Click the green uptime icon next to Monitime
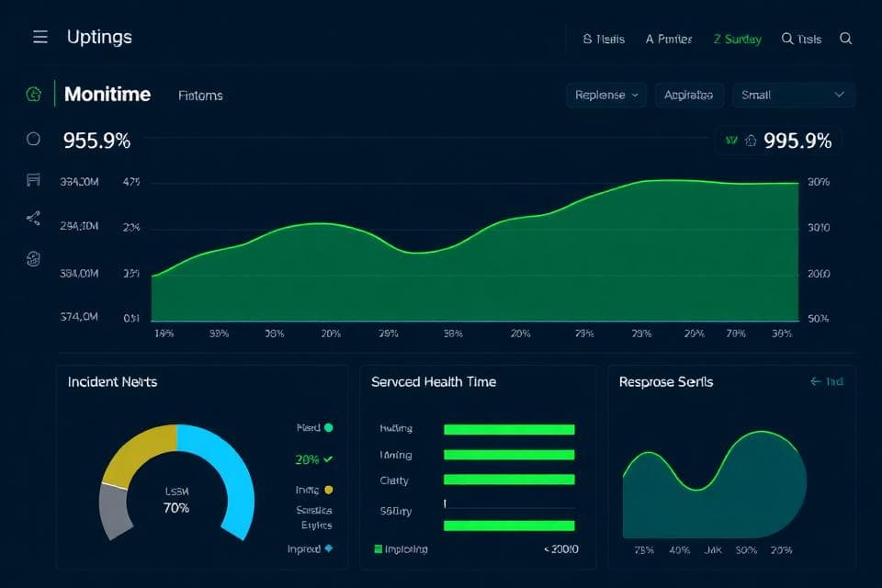This screenshot has width=882, height=588. coord(34,95)
